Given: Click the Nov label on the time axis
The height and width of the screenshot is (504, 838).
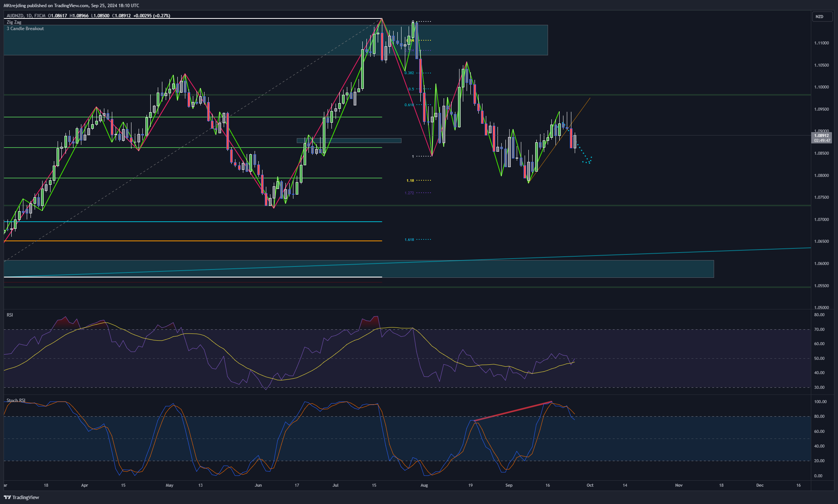Looking at the screenshot, I should point(679,485).
